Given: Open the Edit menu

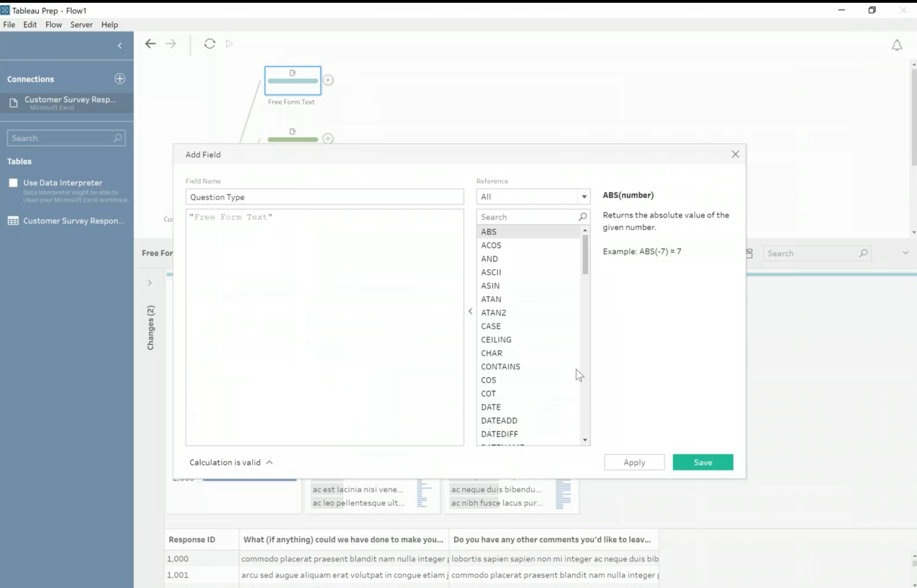Looking at the screenshot, I should pos(30,24).
